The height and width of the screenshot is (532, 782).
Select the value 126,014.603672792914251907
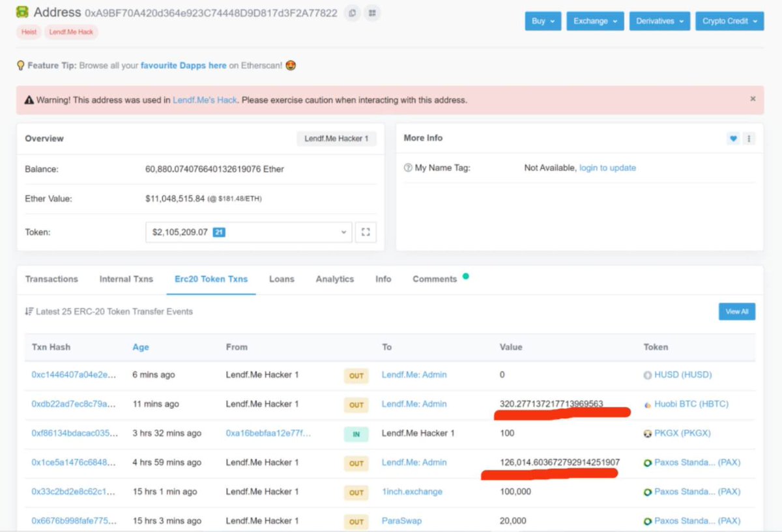tap(560, 462)
